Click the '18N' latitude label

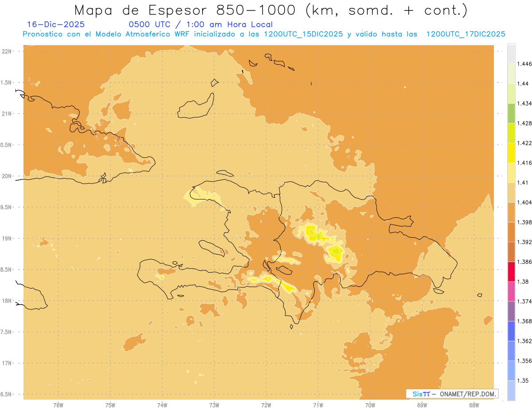tap(6, 301)
